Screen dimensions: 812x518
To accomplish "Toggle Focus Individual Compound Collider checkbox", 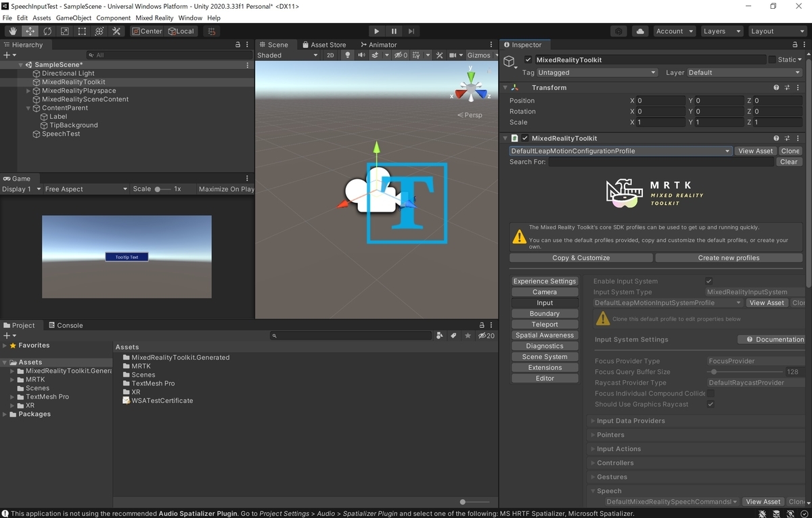I will coord(710,394).
